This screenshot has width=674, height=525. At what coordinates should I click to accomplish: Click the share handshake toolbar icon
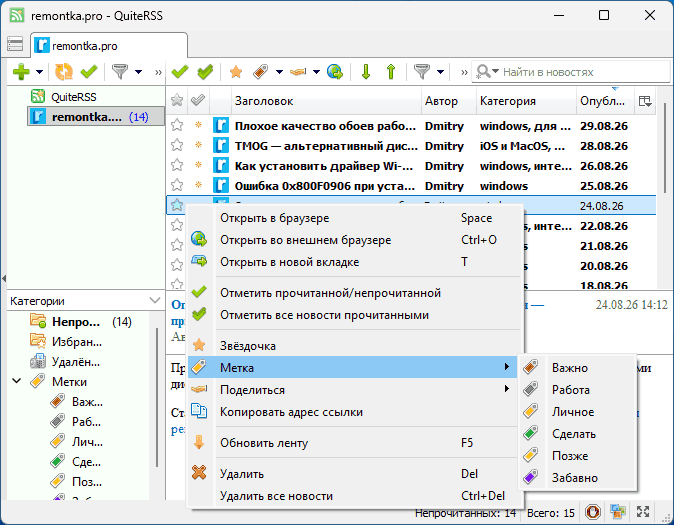point(298,72)
